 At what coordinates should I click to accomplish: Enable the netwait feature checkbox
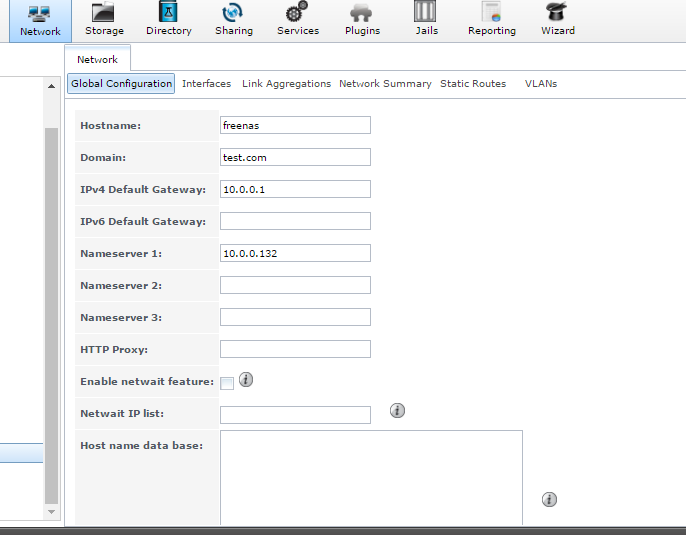[227, 383]
